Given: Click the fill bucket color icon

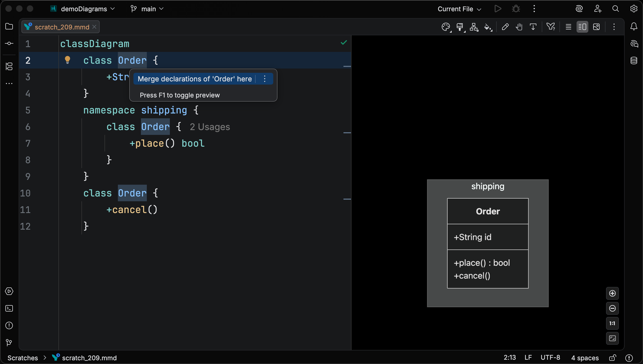Looking at the screenshot, I should (x=488, y=27).
